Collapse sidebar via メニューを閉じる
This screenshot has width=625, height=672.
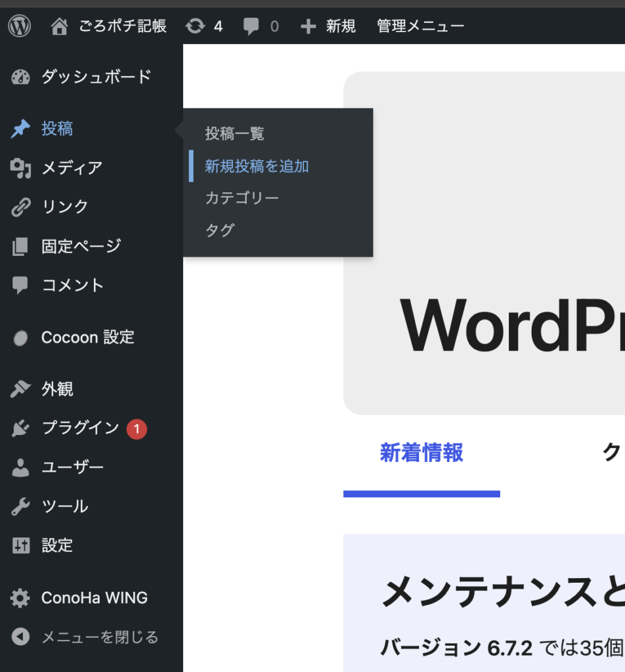[x=100, y=637]
